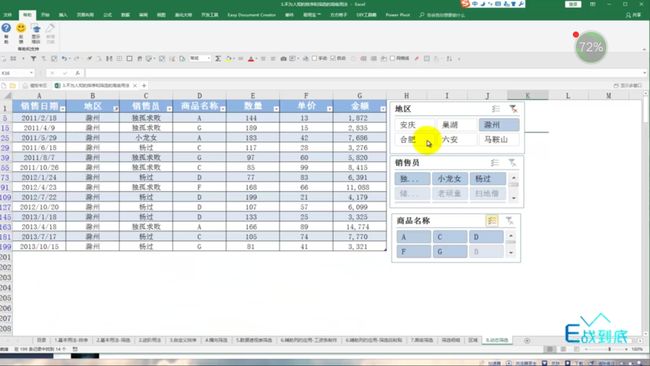Click the red font color A icon
Image resolution: width=650 pixels, height=366 pixels.
coord(251,59)
